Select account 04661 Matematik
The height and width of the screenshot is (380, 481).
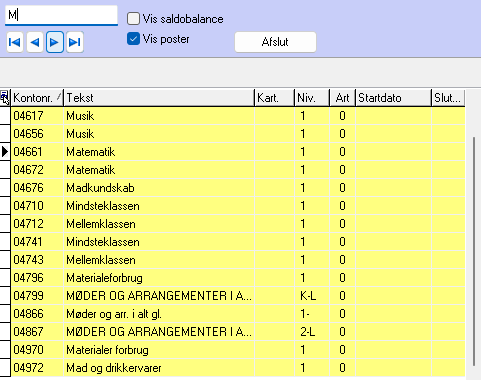(x=238, y=152)
